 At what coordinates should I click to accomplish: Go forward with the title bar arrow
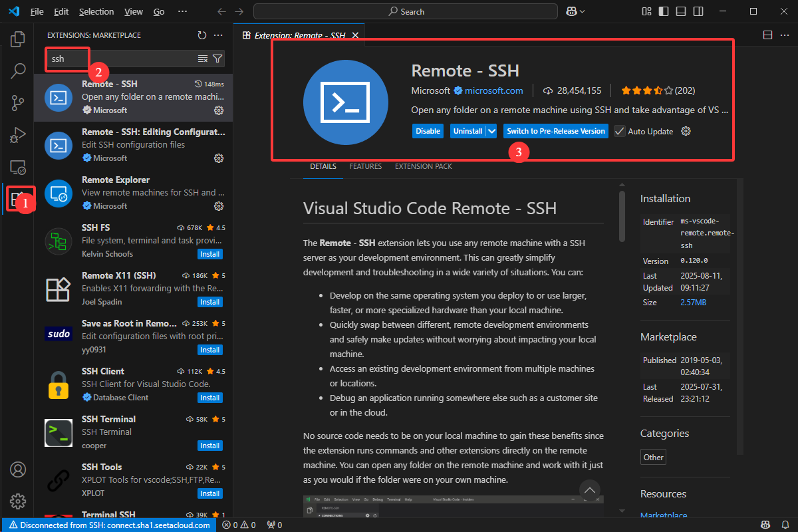(x=239, y=11)
